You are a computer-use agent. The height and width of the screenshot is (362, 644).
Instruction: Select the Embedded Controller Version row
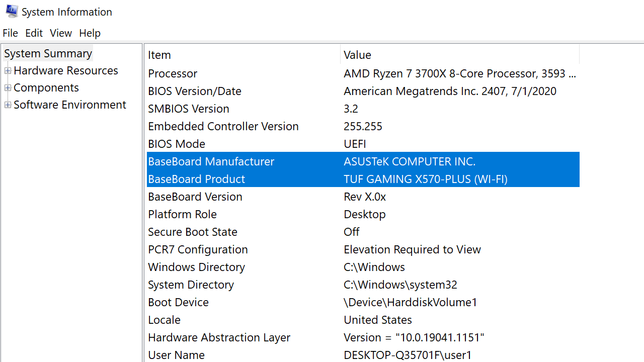363,126
